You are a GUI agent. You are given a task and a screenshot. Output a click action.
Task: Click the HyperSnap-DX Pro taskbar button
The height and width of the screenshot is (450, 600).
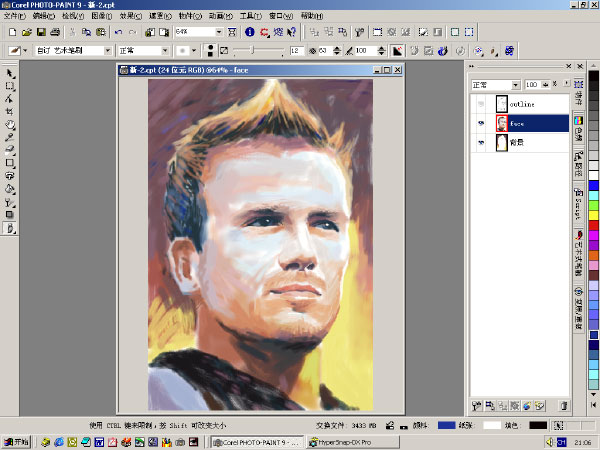click(x=353, y=442)
